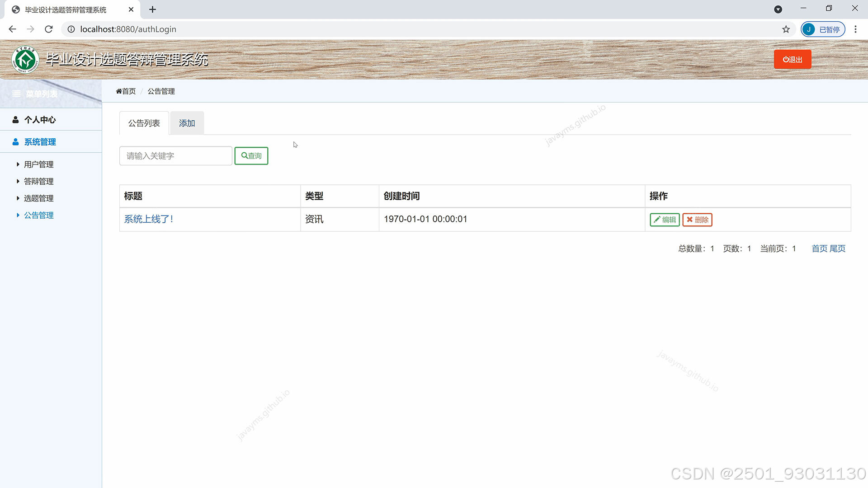Bookmark page with star icon
Screen dimensions: 868x488
tap(786, 29)
